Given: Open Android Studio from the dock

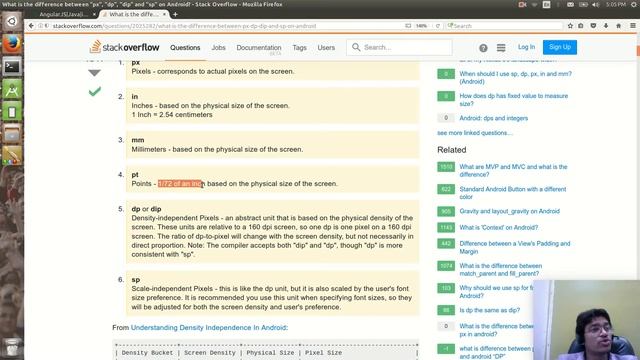Looking at the screenshot, I should point(12,89).
